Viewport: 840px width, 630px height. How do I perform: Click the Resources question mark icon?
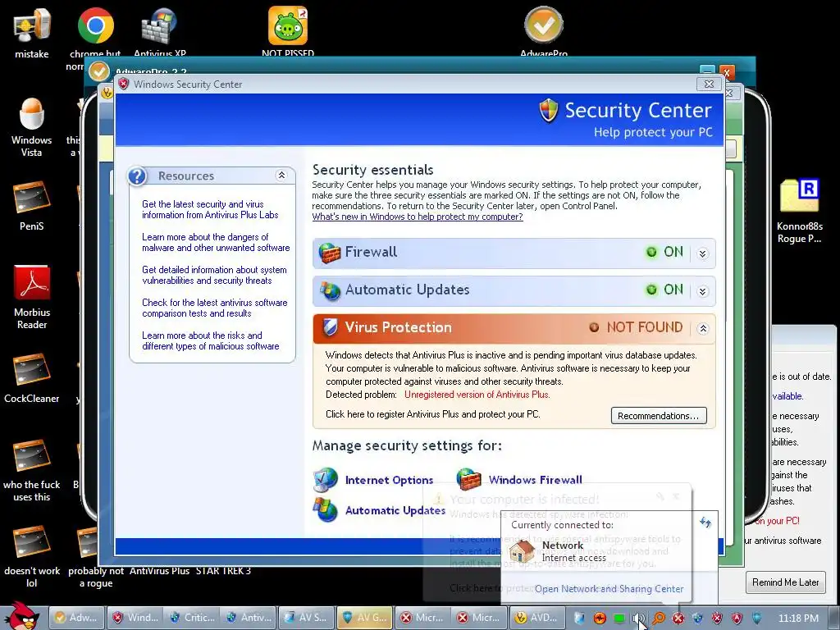(x=137, y=176)
